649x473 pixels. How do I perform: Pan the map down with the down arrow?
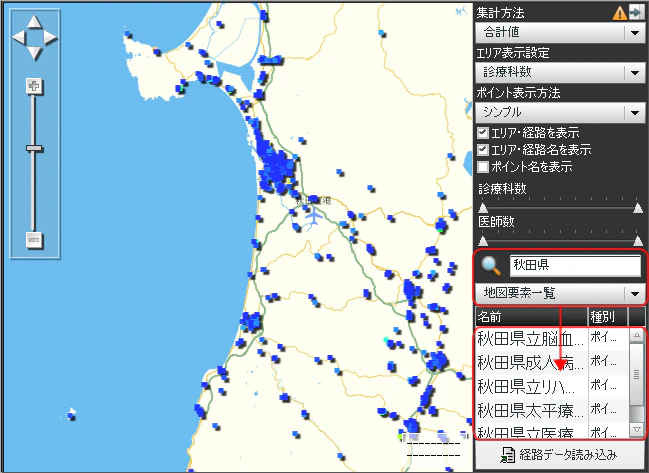pos(35,53)
